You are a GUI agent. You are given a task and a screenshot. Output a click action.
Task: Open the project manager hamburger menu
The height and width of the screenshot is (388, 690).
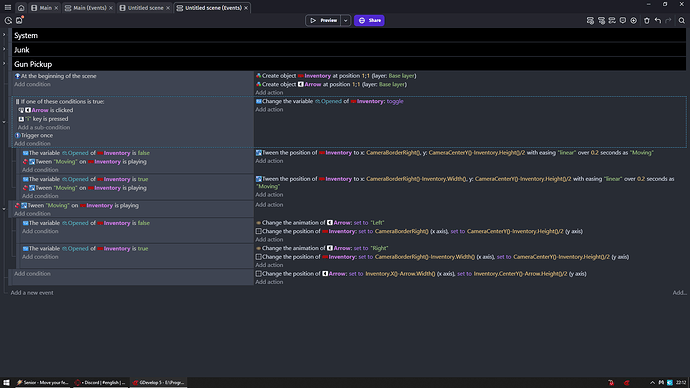(7, 7)
